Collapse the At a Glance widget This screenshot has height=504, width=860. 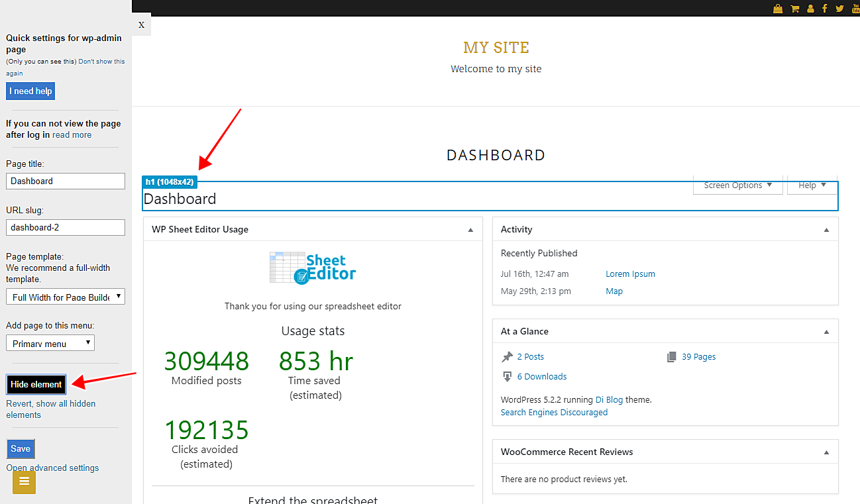(826, 332)
